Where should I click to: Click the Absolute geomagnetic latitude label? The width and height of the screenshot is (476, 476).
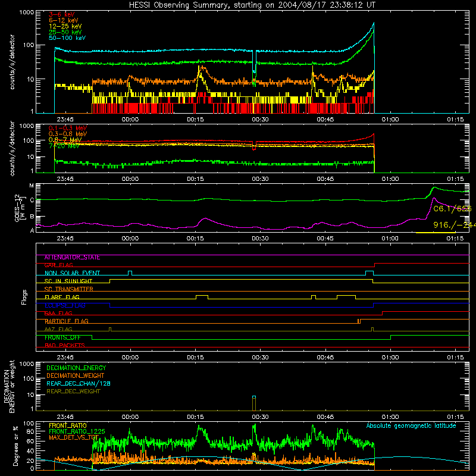[x=411, y=426]
